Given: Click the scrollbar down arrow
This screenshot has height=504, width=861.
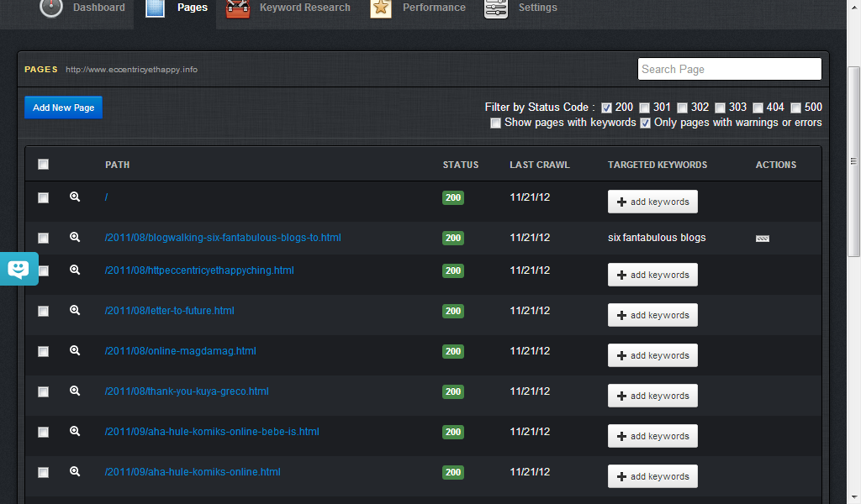Looking at the screenshot, I should click(x=853, y=498).
